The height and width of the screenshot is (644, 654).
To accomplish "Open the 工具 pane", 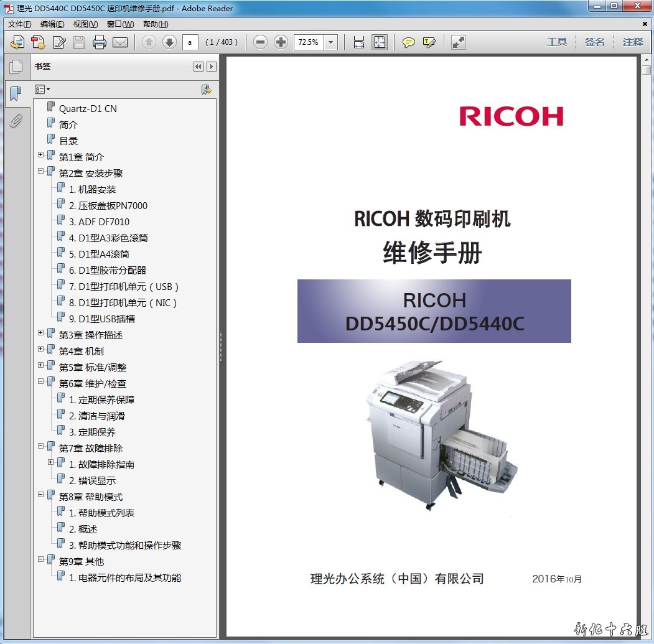I will [x=557, y=42].
